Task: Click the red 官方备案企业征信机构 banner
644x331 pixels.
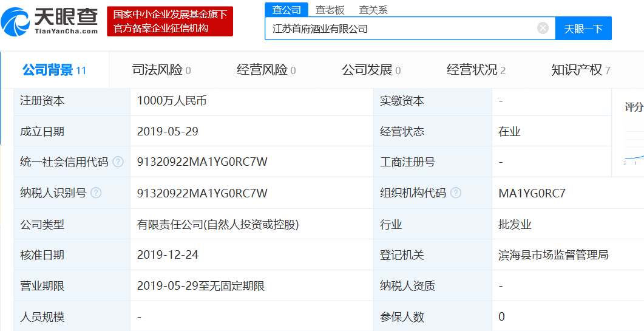Action: 170,21
